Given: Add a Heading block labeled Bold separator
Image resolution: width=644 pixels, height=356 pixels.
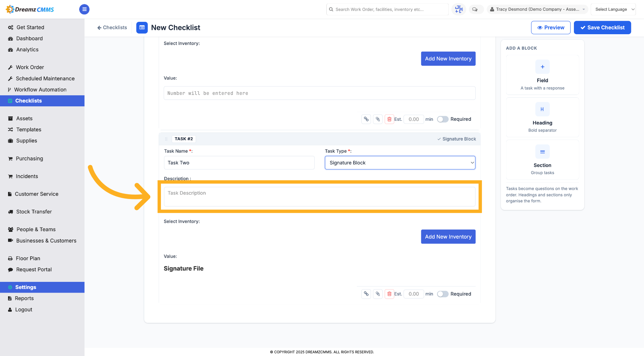Looking at the screenshot, I should [x=542, y=117].
